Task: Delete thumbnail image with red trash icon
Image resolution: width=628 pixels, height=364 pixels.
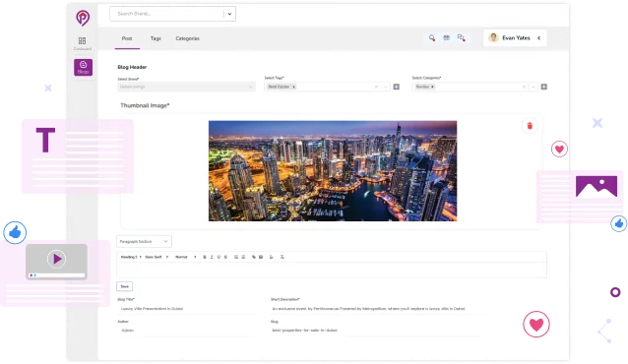Action: [x=530, y=126]
